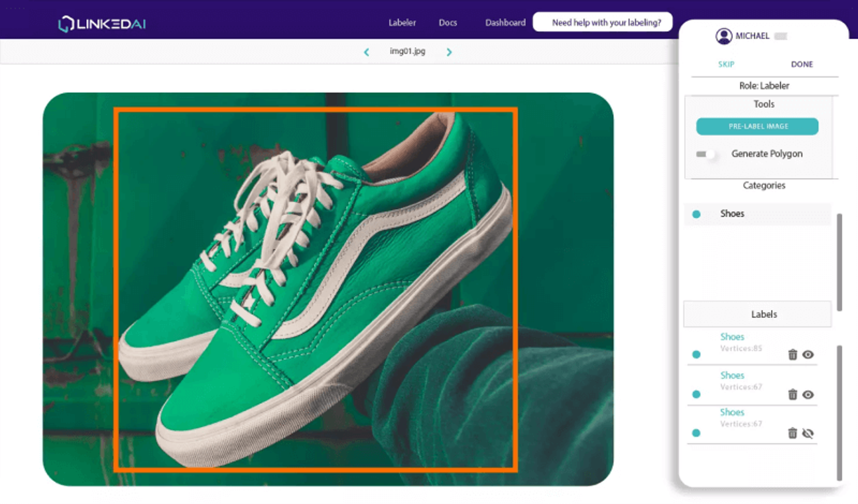Viewport: 858px width, 504px height.
Task: Open the Michael user avatar icon
Action: (724, 36)
